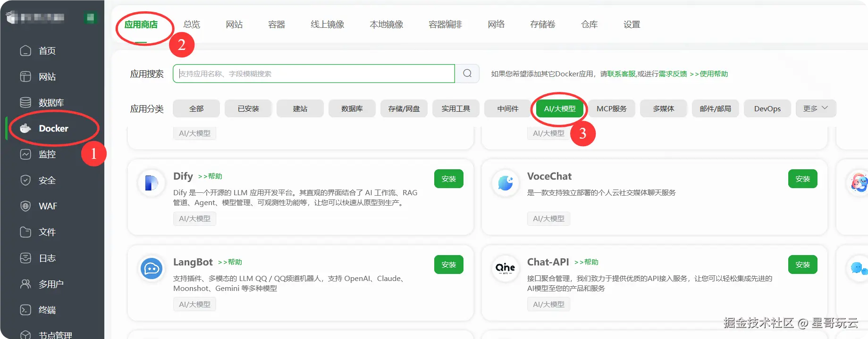Click the AI/大模型 tag under Chat-API
The image size is (868, 339).
(x=548, y=305)
